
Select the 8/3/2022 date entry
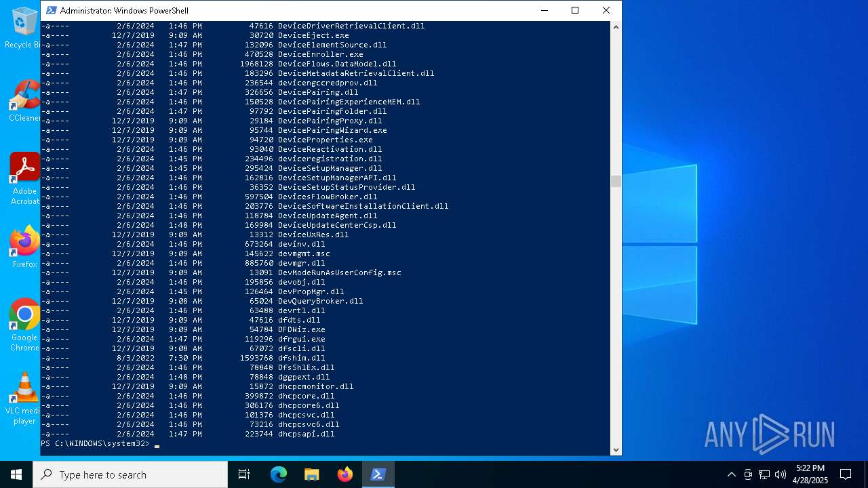click(136, 358)
